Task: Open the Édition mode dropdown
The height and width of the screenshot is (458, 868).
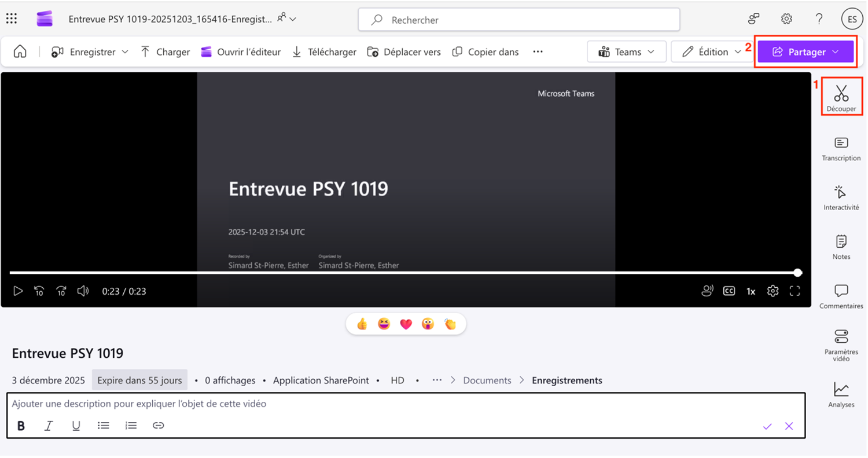Action: click(712, 52)
